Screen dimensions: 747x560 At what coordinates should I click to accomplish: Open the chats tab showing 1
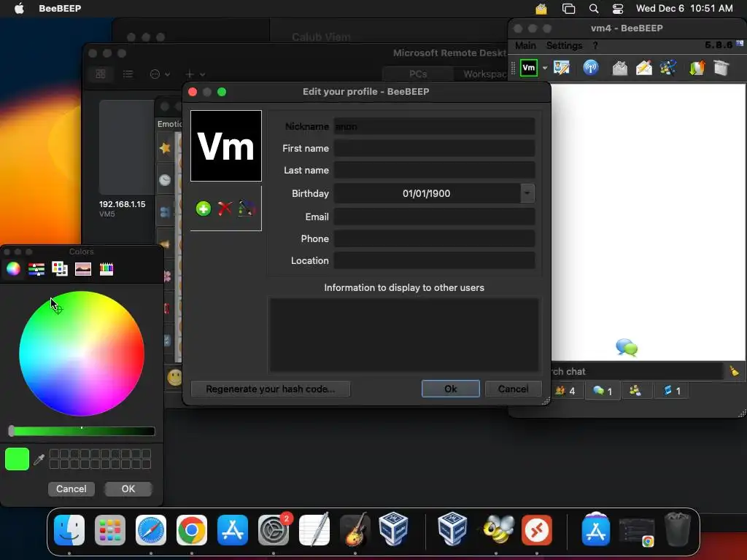point(603,391)
